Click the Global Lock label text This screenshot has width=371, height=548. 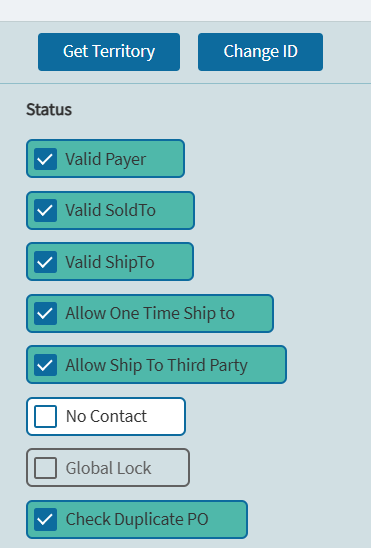point(108,468)
